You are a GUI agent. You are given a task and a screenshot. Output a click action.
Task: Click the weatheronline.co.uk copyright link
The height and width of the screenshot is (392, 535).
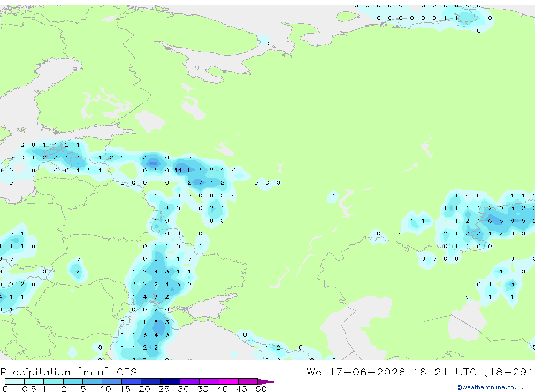490,387
